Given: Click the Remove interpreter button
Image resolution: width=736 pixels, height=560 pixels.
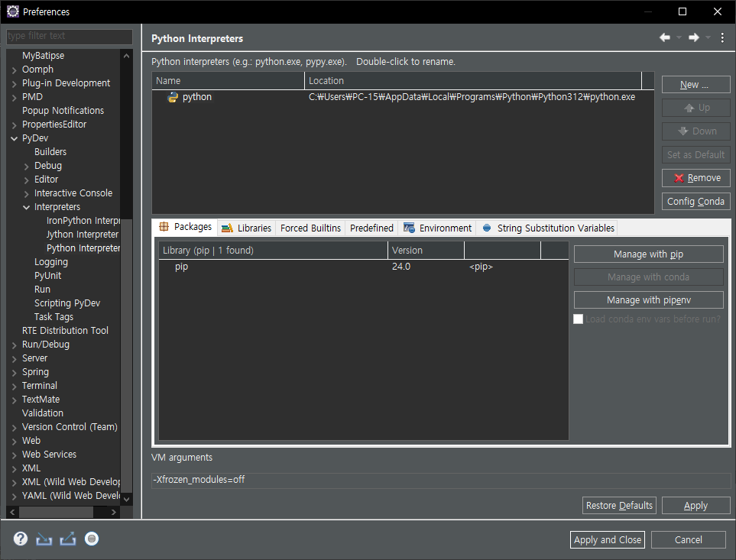Looking at the screenshot, I should (x=695, y=178).
